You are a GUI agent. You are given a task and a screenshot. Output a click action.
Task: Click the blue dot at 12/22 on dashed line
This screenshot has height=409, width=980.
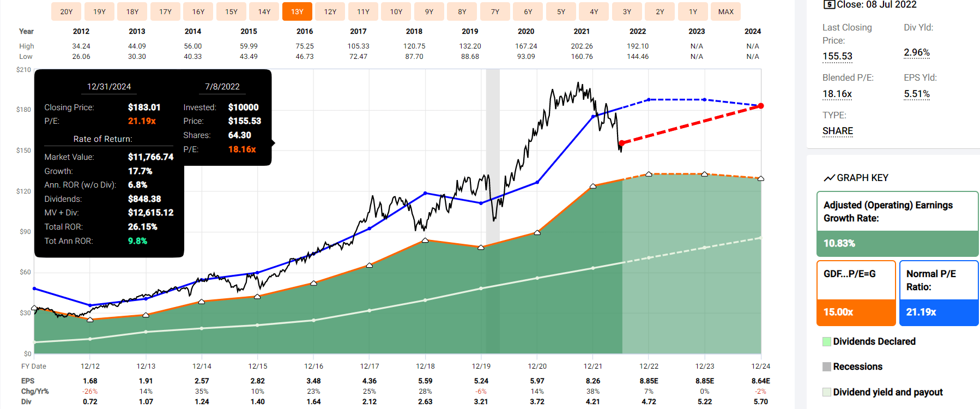(x=649, y=100)
